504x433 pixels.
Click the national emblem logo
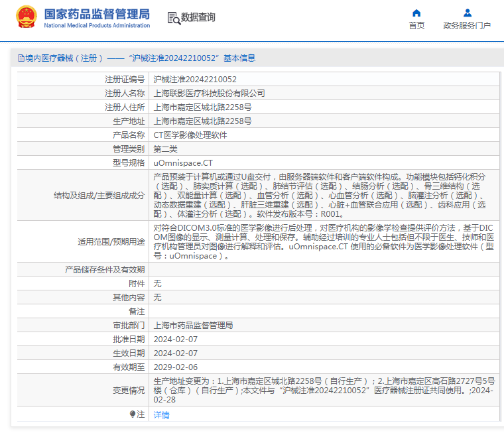tap(27, 17)
